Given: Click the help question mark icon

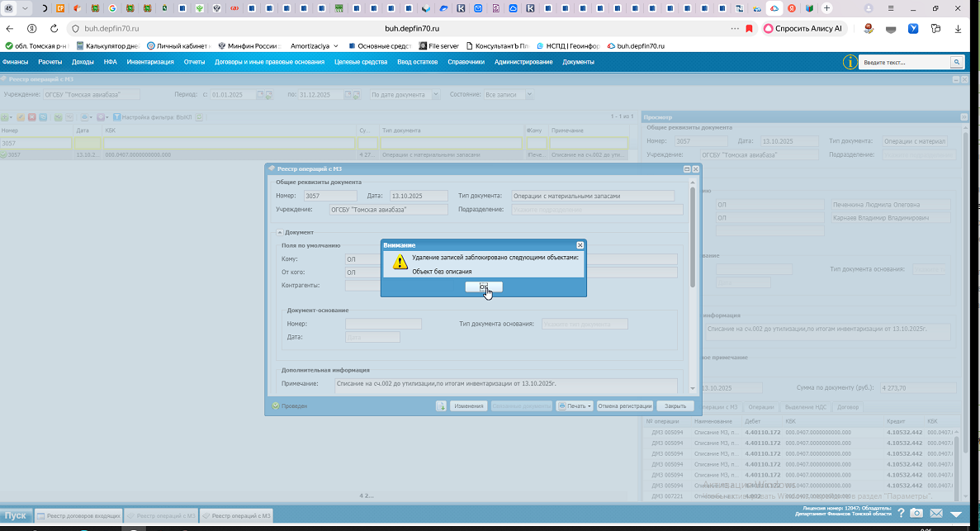Looking at the screenshot, I should tap(901, 513).
